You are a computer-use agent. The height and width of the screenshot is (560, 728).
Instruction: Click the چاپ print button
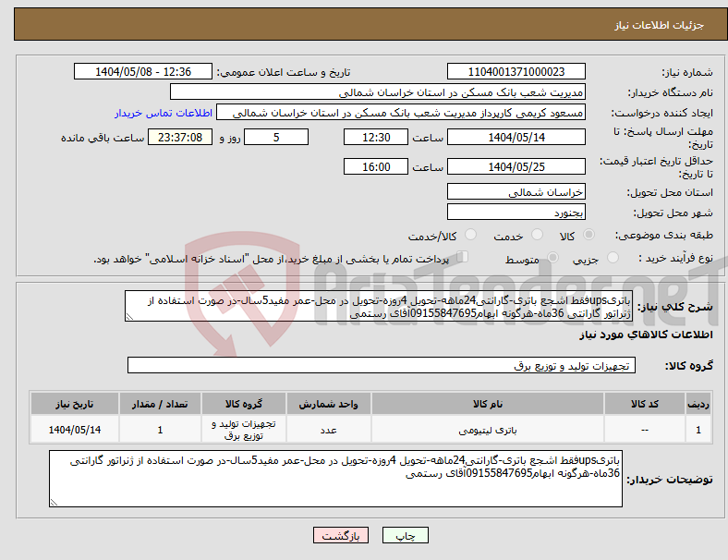click(x=406, y=535)
